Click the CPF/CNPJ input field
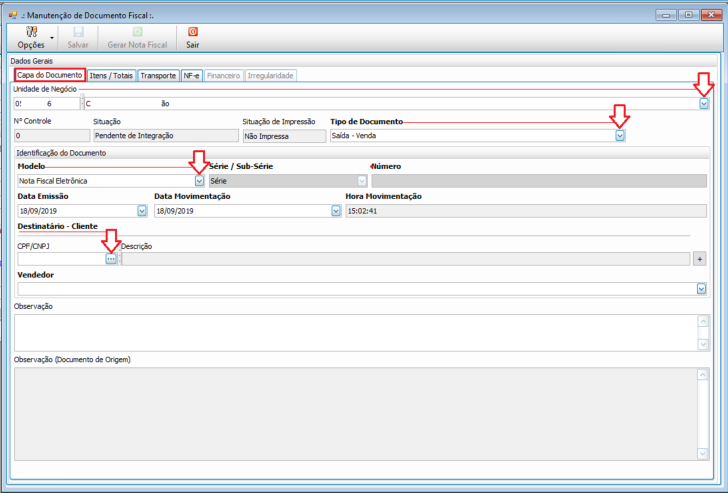728x493 pixels. (x=61, y=259)
